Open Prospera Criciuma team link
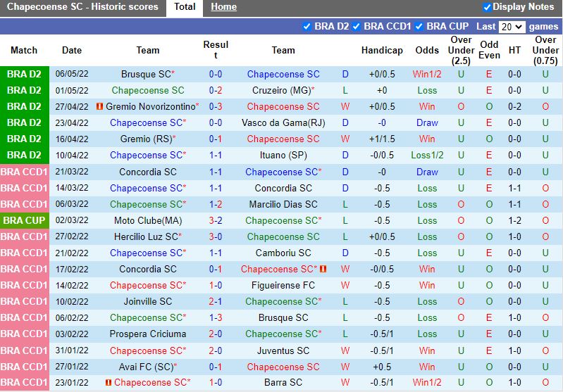 click(148, 334)
